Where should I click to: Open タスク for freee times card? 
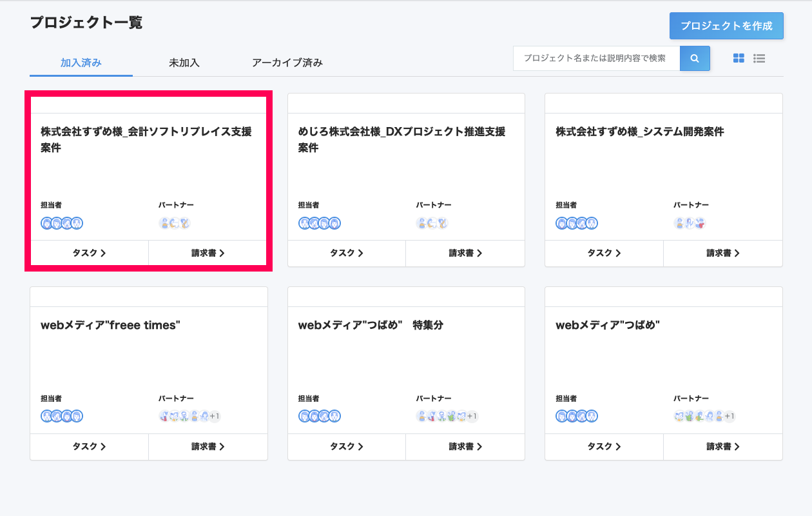[90, 446]
